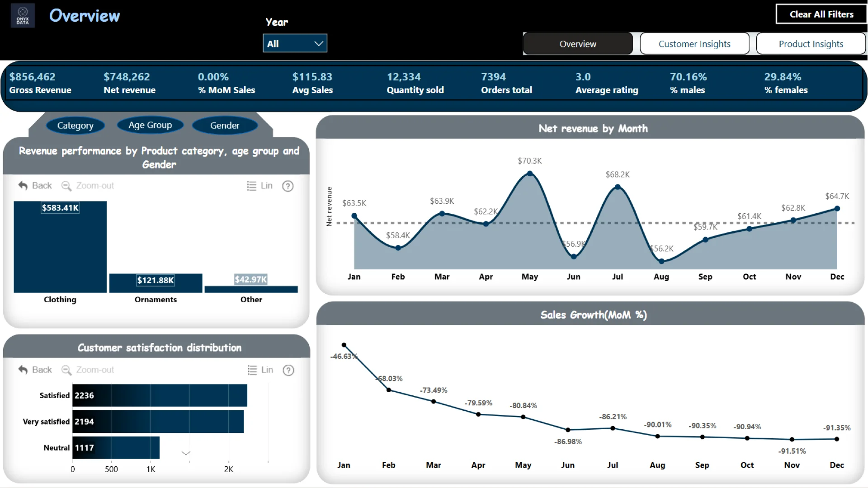Open the Customer Insights tab
Viewport: 868px width, 488px height.
click(x=694, y=44)
